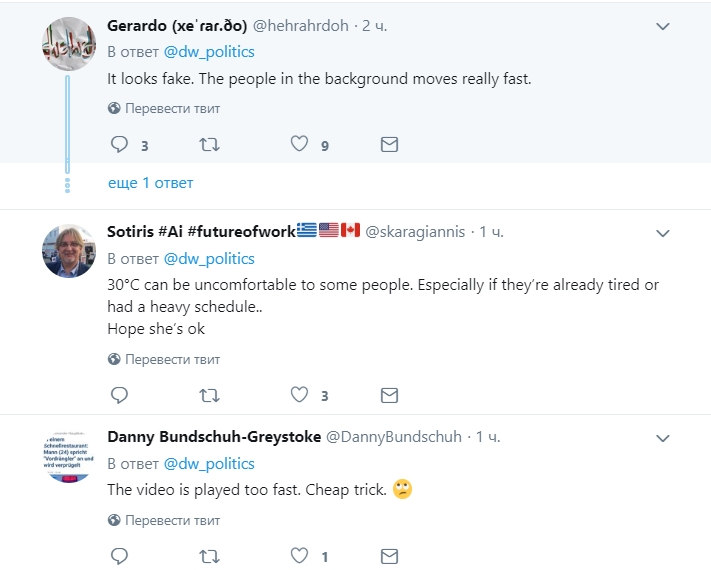This screenshot has height=570, width=711.
Task: Open @dw_politics link in Gerardo's tweet
Action: click(208, 52)
